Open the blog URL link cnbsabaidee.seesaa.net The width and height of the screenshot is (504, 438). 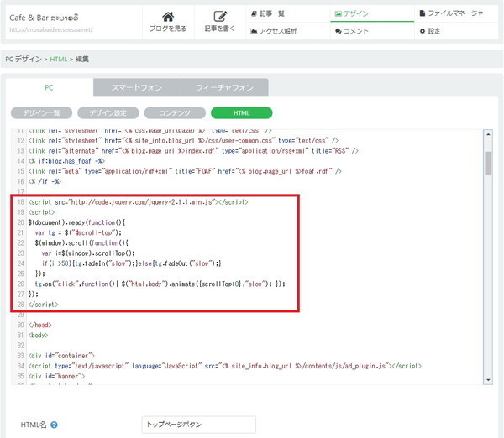click(51, 29)
